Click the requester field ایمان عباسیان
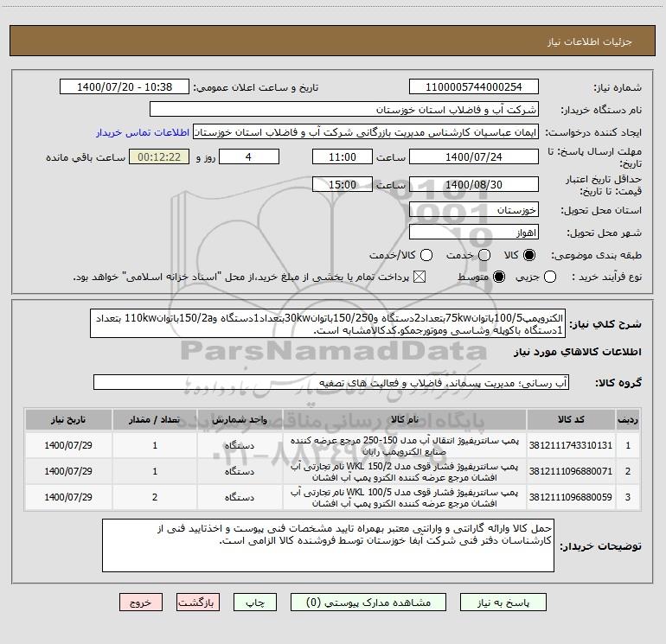Viewport: 666px width, 644px height. [x=366, y=132]
